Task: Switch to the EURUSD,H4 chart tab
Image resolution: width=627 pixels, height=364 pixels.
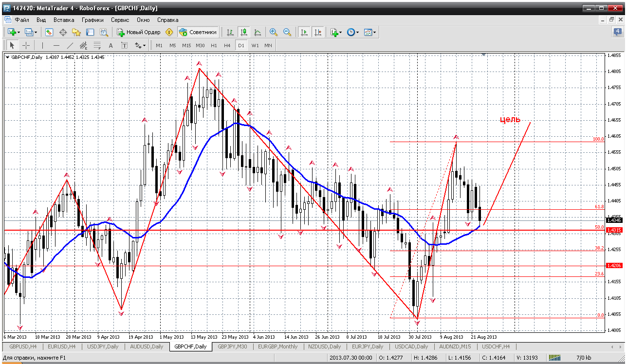Action: click(x=61, y=346)
